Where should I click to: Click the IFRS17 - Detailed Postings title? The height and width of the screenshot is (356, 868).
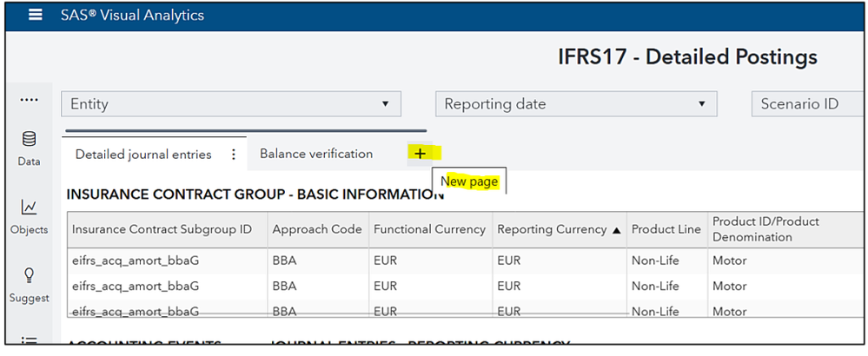[686, 57]
